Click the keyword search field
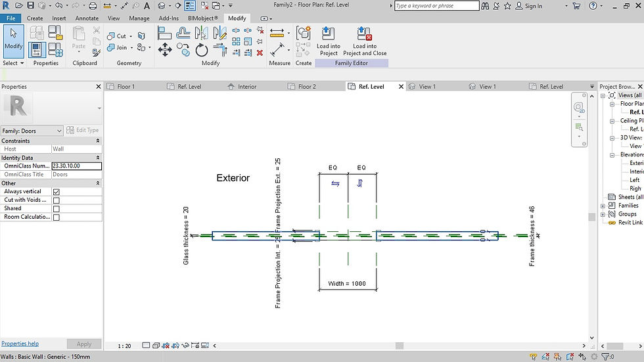 [x=436, y=6]
